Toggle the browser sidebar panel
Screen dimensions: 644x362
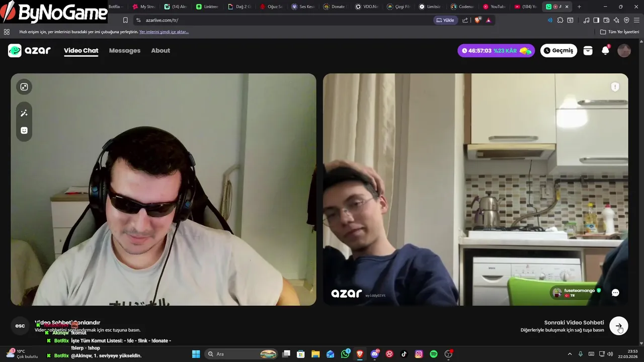click(596, 20)
